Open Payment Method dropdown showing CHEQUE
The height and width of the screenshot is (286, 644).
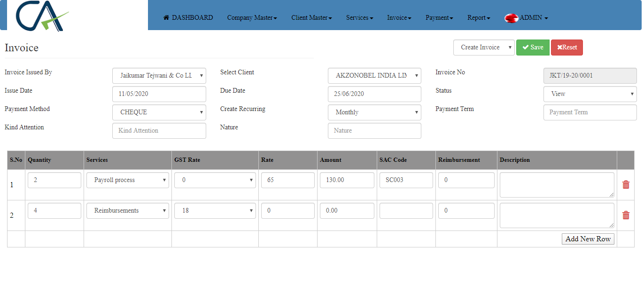click(x=159, y=112)
